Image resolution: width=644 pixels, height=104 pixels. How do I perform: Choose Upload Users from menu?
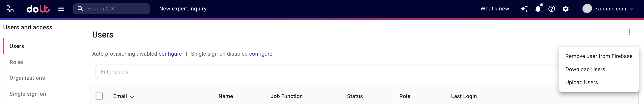581,82
